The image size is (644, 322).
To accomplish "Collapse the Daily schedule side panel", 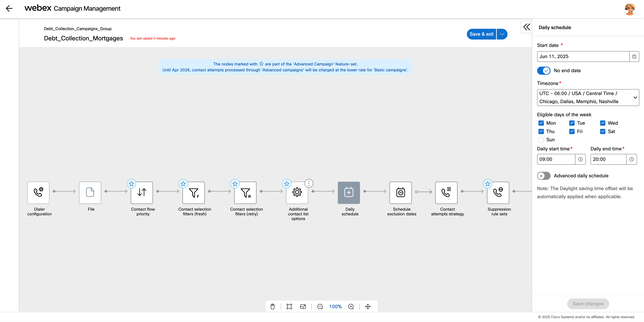I will tap(527, 27).
